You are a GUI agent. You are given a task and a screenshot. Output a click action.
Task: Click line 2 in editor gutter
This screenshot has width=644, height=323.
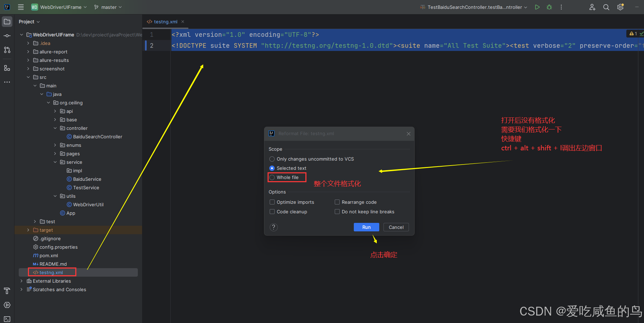(152, 45)
